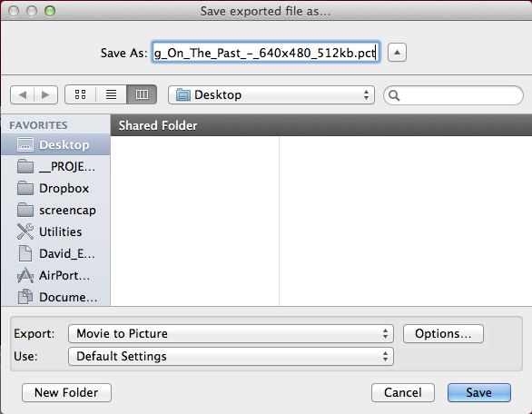Select the column view mode
The height and width of the screenshot is (414, 532).
pyautogui.click(x=142, y=94)
